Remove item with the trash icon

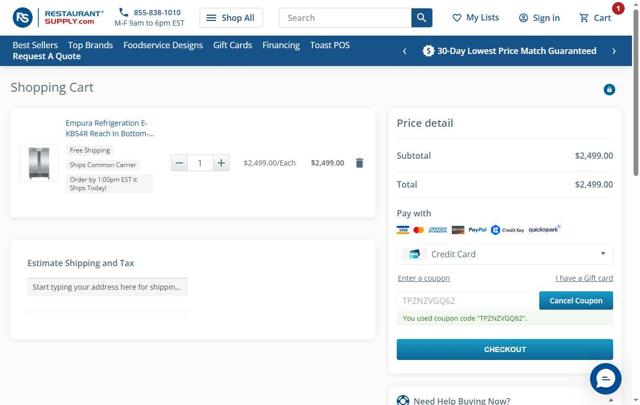tap(359, 163)
